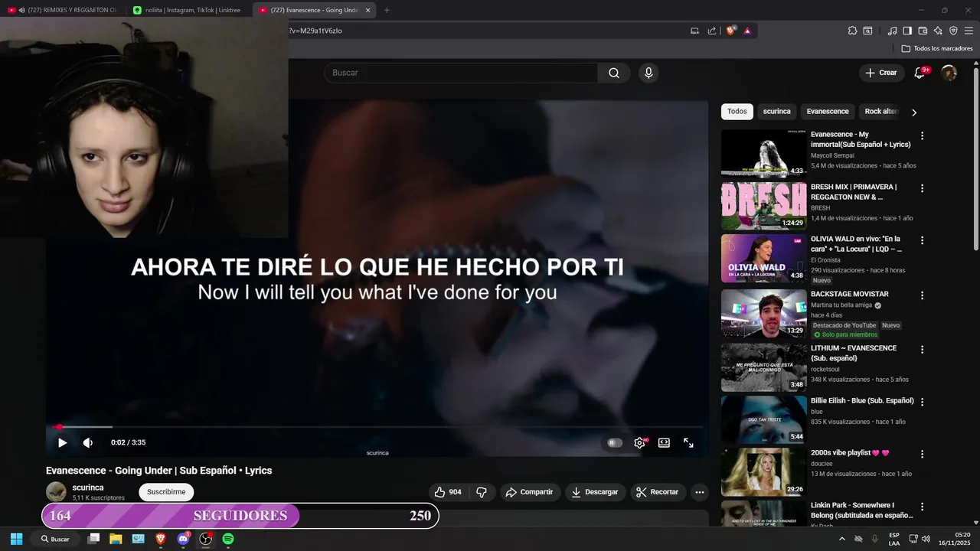Open YouTube notifications bell

click(920, 73)
